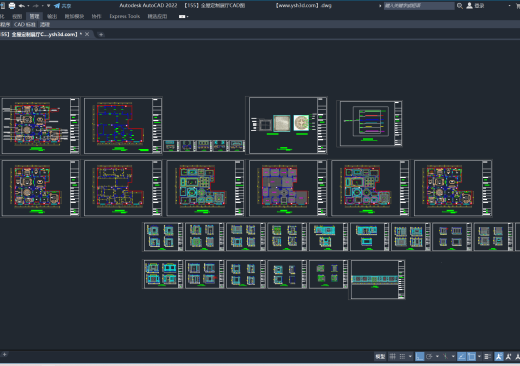Toggle drawing grid display in status bar
Screen dimensions: 520x366
pyautogui.click(x=393, y=357)
